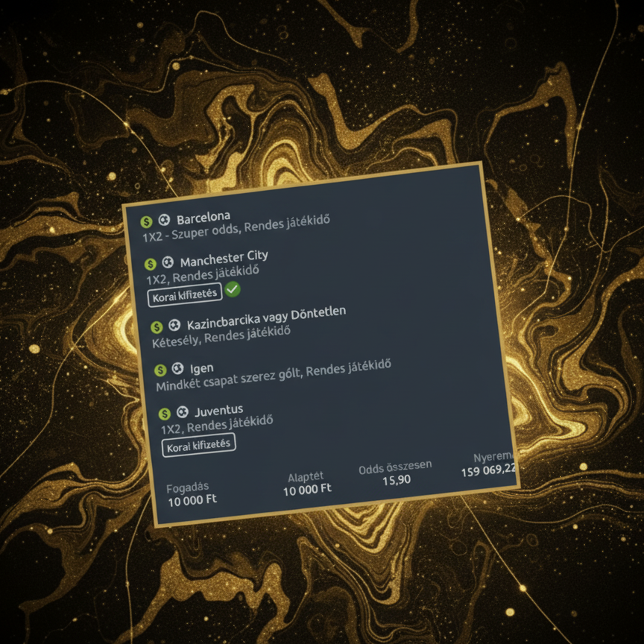Click the soccer ball icon next to Barcelona
The height and width of the screenshot is (644, 644).
(164, 220)
